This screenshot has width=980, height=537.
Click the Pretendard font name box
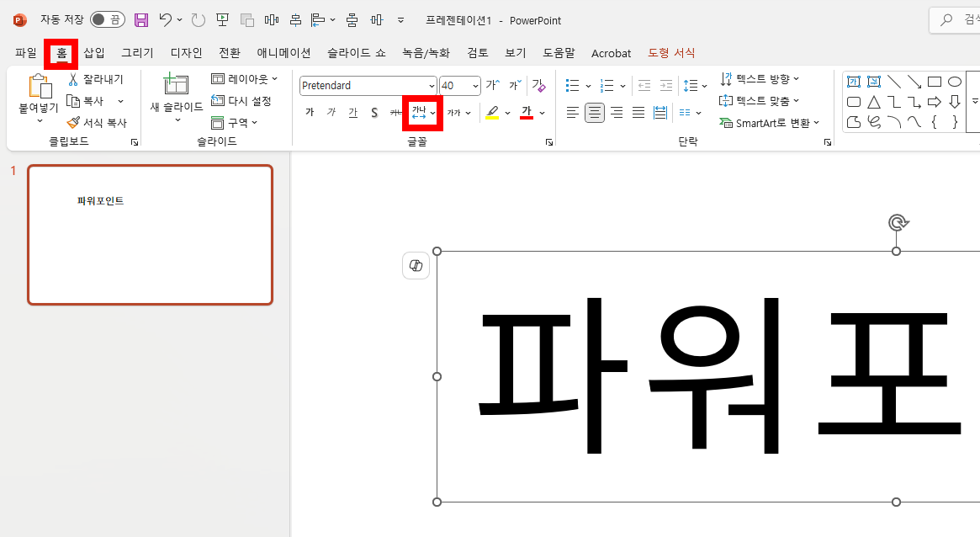pos(363,86)
